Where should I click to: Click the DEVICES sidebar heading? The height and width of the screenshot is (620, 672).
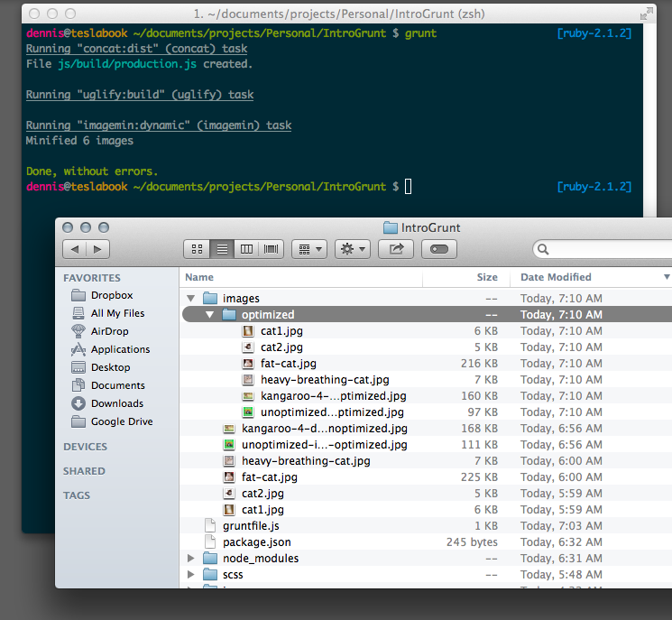(x=86, y=447)
